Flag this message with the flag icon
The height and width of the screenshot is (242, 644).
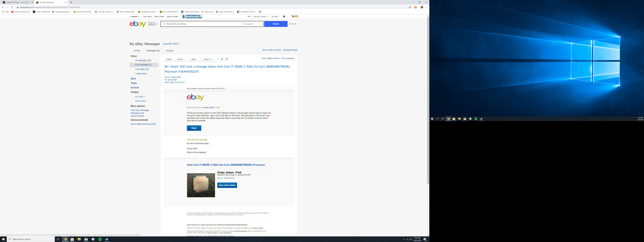[x=218, y=59]
